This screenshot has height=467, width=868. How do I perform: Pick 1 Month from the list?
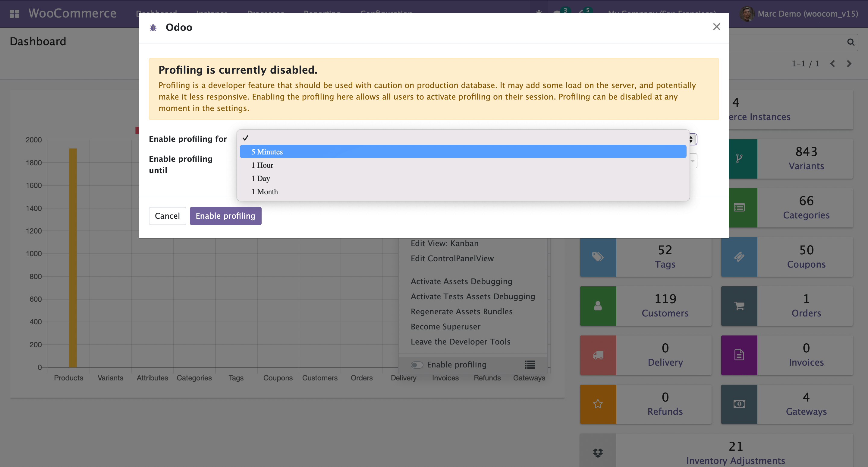[265, 192]
